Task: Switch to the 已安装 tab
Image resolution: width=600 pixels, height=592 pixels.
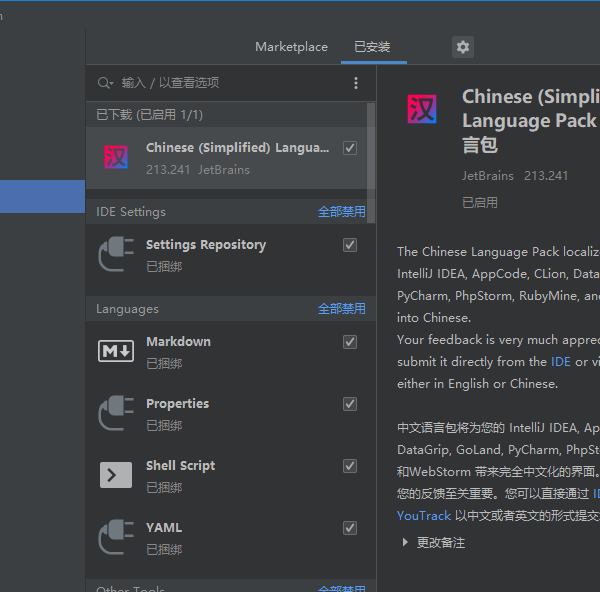Action: 372,47
